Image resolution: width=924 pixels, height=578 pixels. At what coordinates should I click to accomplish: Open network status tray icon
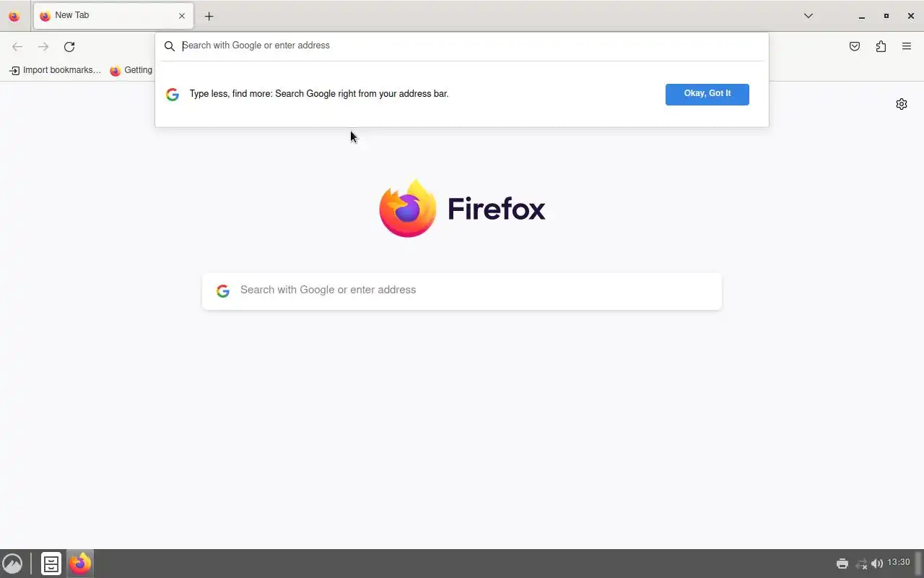click(x=860, y=564)
